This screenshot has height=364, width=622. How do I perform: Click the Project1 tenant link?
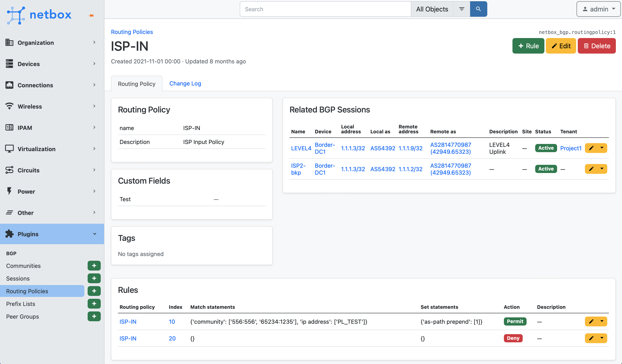click(571, 148)
